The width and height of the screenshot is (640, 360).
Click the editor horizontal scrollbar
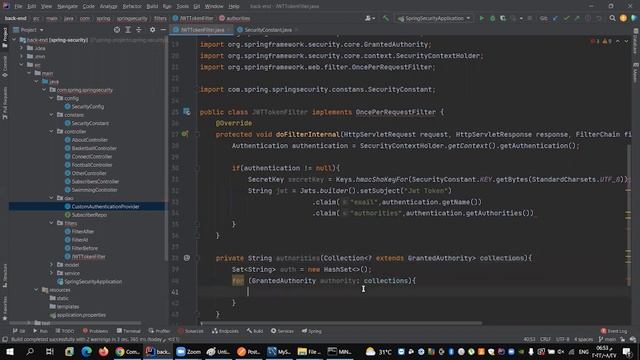coord(341,323)
